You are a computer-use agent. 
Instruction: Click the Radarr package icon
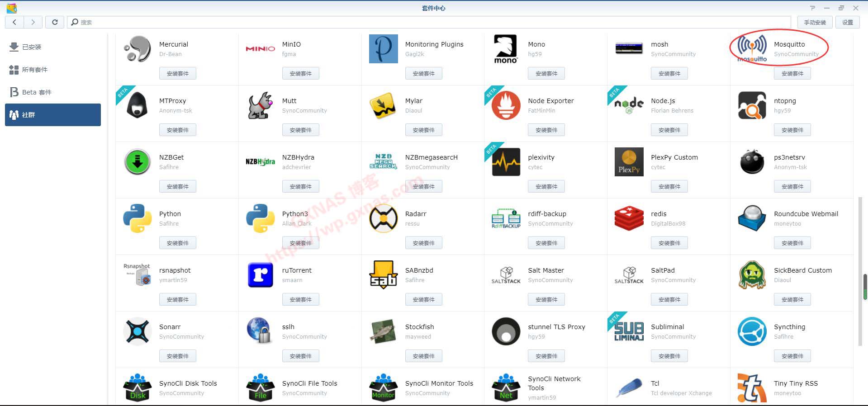(x=384, y=218)
